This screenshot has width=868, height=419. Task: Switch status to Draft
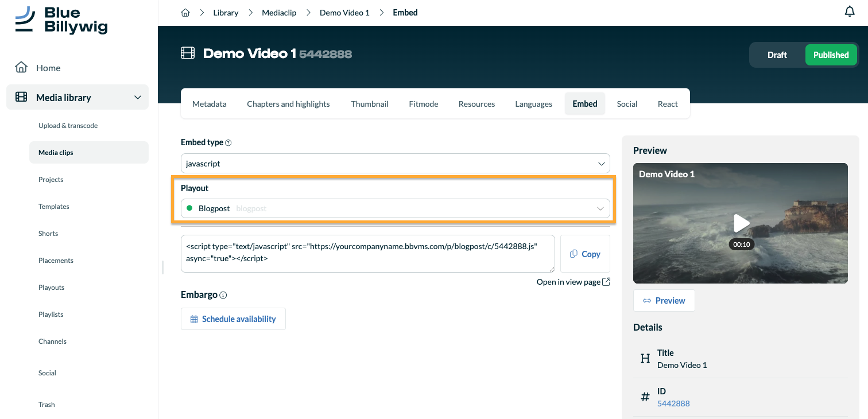click(x=777, y=55)
